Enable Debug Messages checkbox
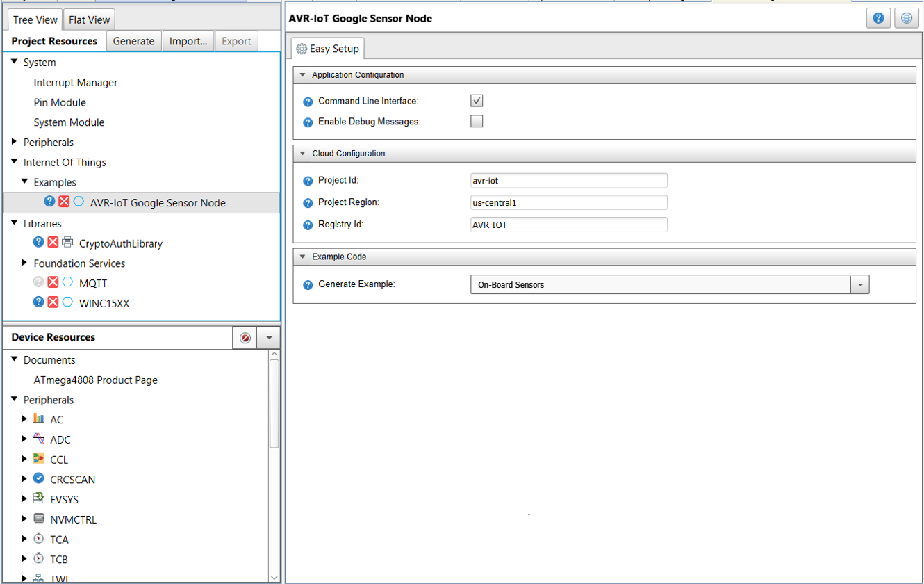Screen dimensions: 924x584 [x=477, y=121]
